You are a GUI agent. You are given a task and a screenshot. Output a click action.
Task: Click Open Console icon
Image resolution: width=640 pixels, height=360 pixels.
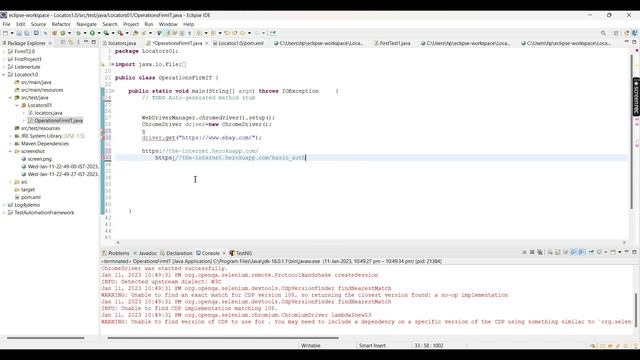pos(613,252)
